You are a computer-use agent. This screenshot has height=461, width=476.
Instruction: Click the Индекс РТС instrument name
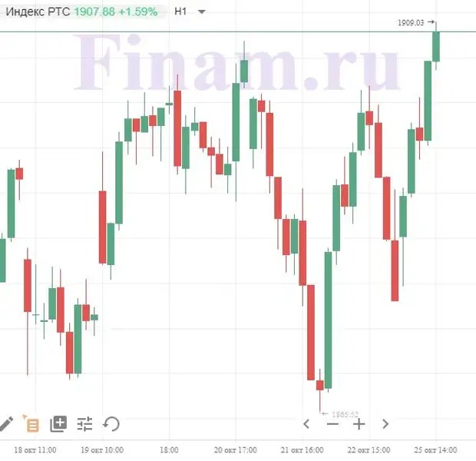tap(38, 12)
